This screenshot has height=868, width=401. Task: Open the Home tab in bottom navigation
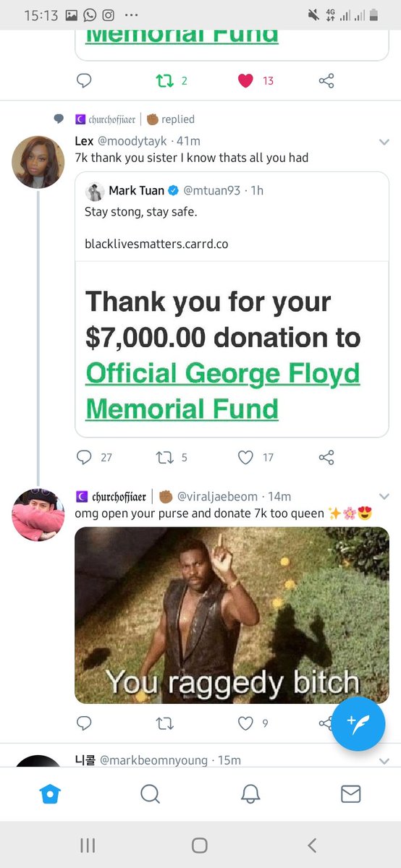tap(50, 794)
